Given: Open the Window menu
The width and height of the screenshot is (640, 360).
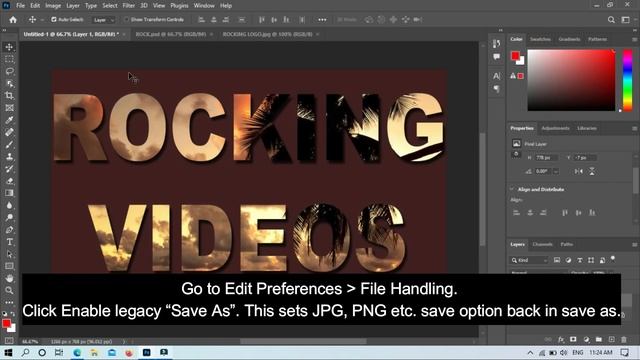Looking at the screenshot, I should [x=204, y=6].
